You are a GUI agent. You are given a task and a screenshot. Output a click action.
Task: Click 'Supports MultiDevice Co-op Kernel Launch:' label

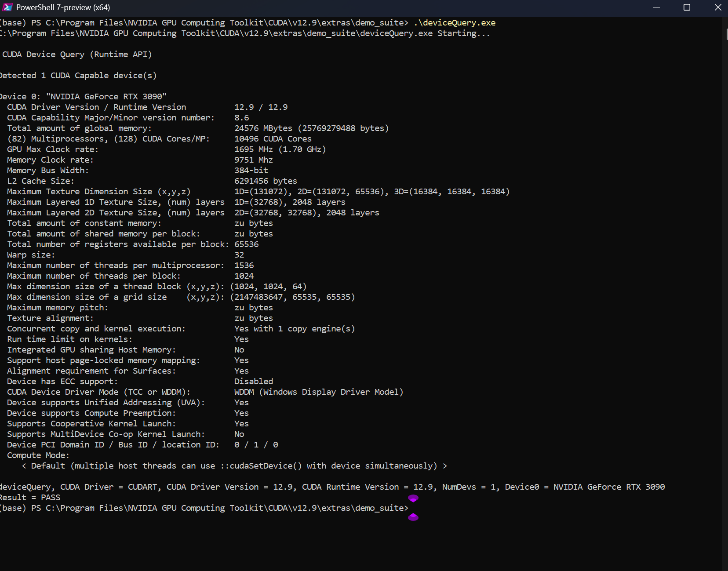click(106, 434)
